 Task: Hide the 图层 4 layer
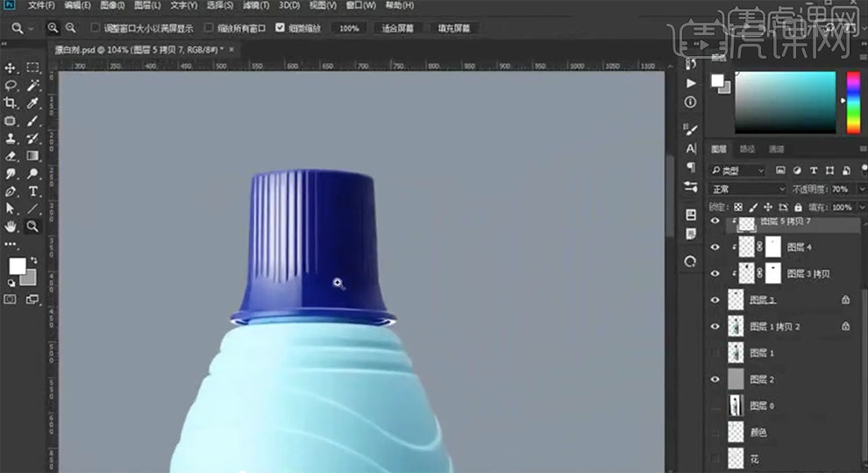(715, 248)
